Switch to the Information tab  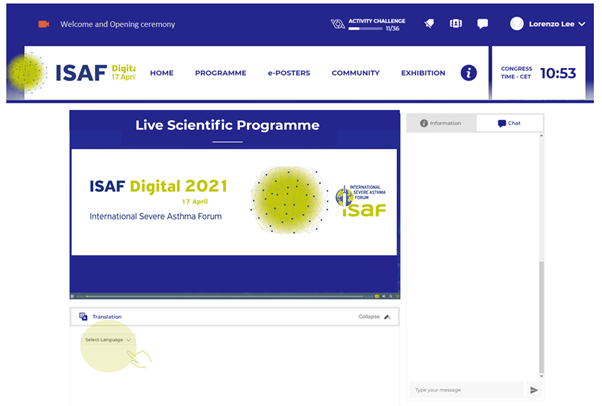(441, 123)
